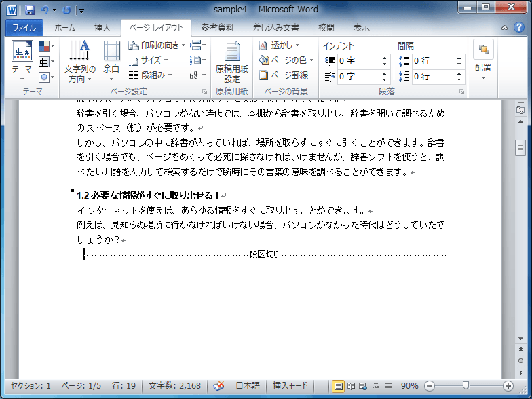Click left indent input field
The image size is (532, 399).
point(358,61)
